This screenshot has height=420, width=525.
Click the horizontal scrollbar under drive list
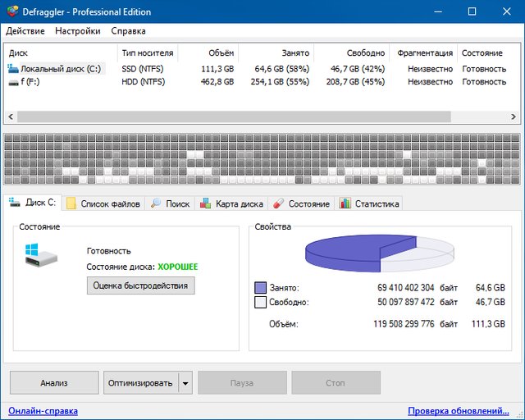[x=230, y=116]
